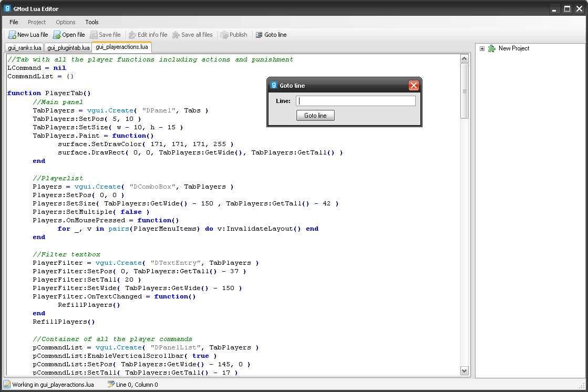Click the Save all files label
Viewport: 588px width, 392px height.
pyautogui.click(x=197, y=35)
